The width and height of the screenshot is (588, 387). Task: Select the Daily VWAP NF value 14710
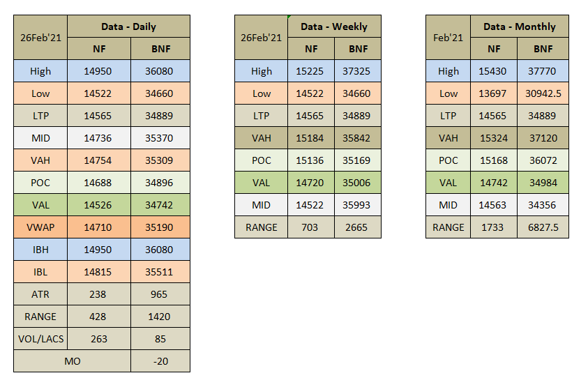(x=98, y=227)
